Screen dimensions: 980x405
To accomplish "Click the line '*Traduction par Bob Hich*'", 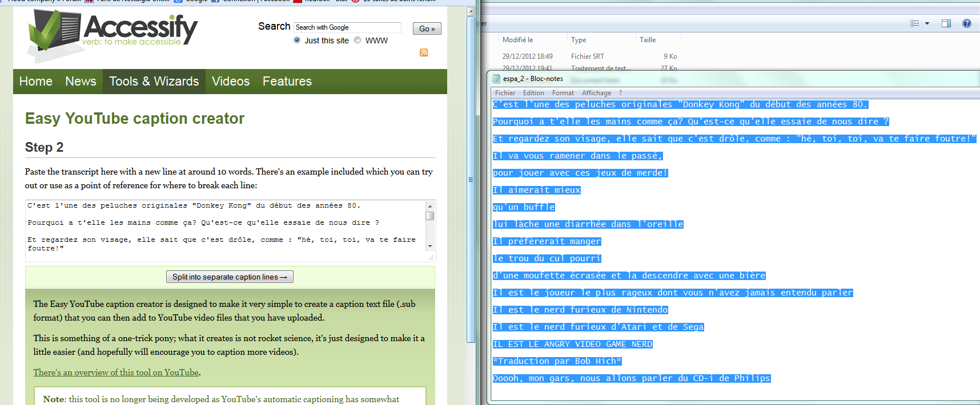I will [x=557, y=361].
